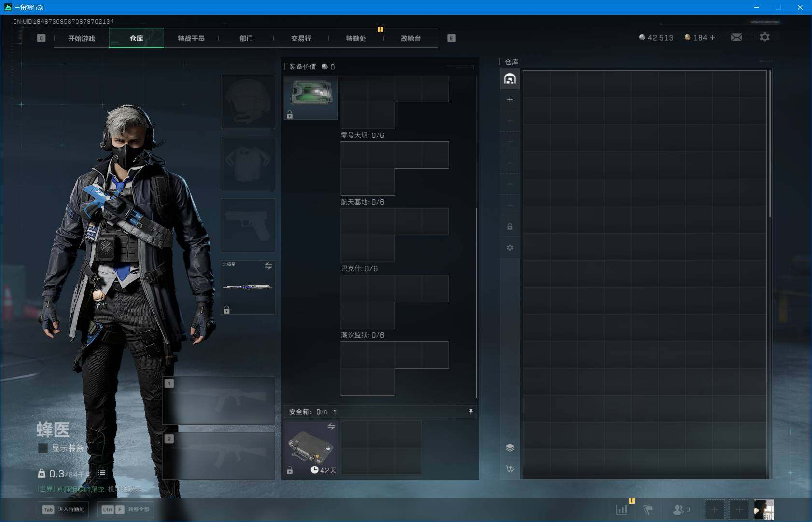The image size is (812, 522).
Task: Select primary weapon slot 1
Action: (219, 400)
